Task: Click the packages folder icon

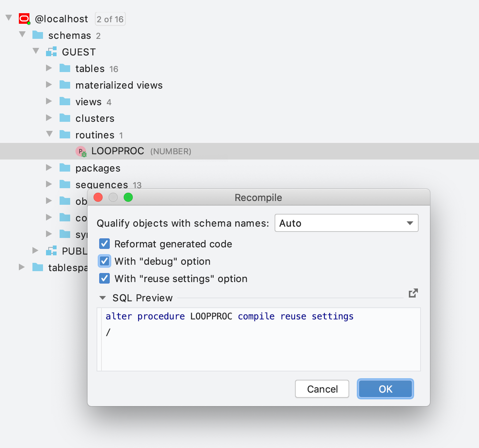Action: pyautogui.click(x=65, y=168)
